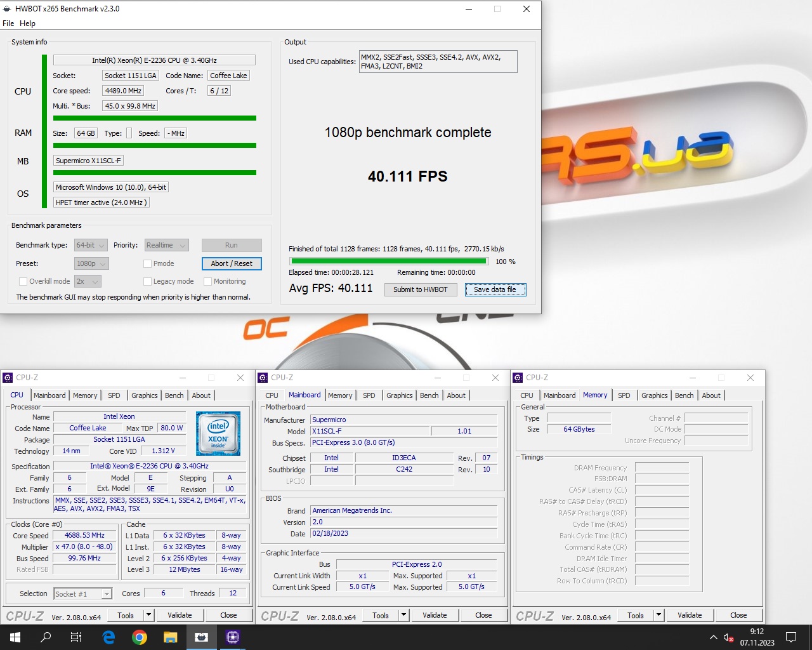The width and height of the screenshot is (812, 650).
Task: Enable the Legacy mode checkbox
Action: [x=147, y=281]
